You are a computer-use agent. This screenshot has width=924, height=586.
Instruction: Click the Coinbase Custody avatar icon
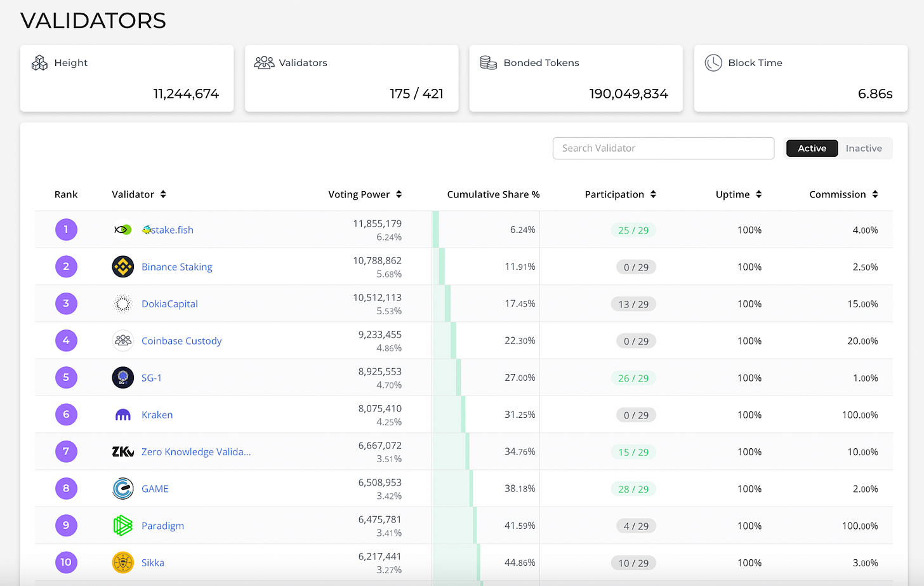coord(122,341)
